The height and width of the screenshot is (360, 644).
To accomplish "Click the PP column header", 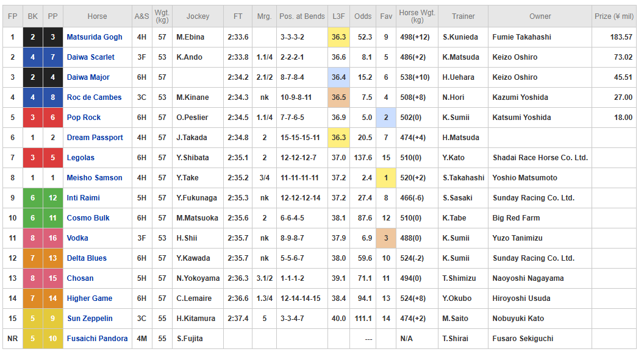I will [52, 16].
